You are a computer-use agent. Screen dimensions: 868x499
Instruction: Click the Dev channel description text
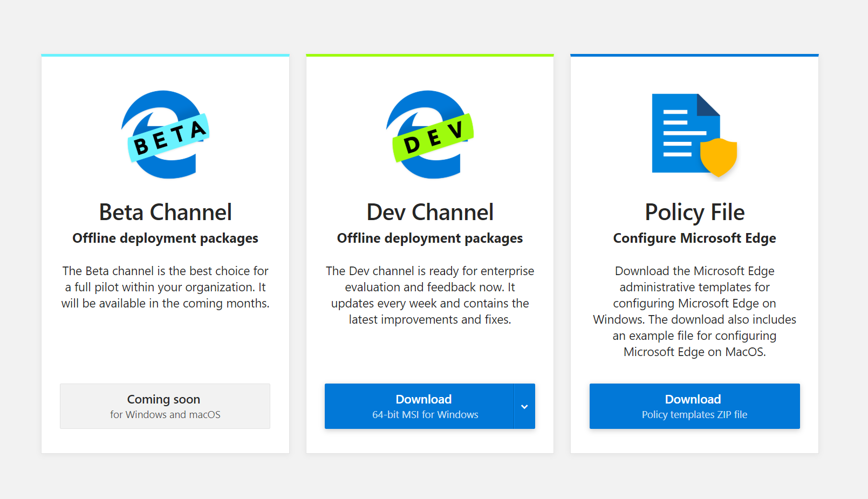pos(429,295)
